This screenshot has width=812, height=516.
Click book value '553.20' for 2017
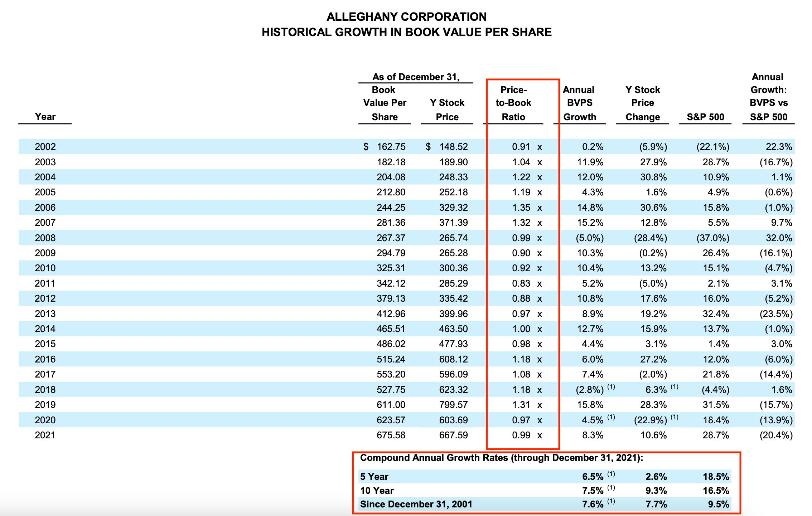click(x=391, y=374)
